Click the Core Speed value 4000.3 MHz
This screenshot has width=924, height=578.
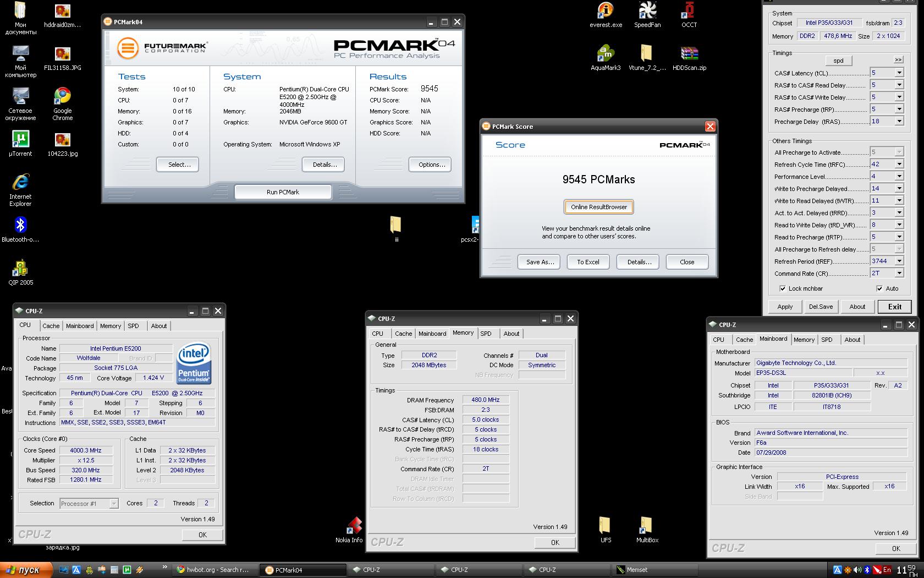coord(86,450)
